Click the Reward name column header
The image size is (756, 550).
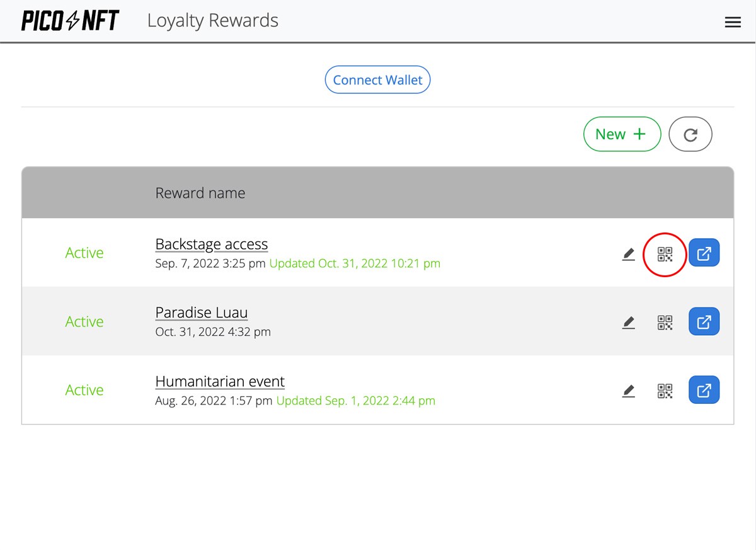pos(200,193)
